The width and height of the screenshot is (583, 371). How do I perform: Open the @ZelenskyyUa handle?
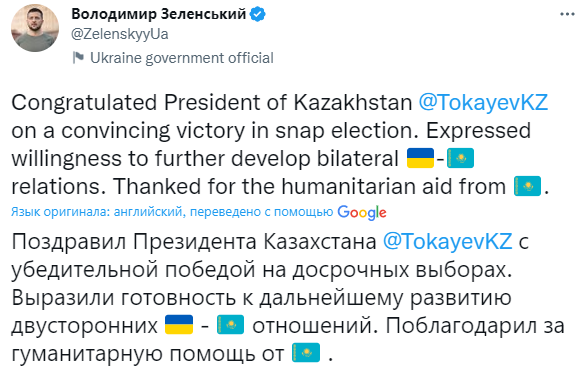pyautogui.click(x=120, y=34)
